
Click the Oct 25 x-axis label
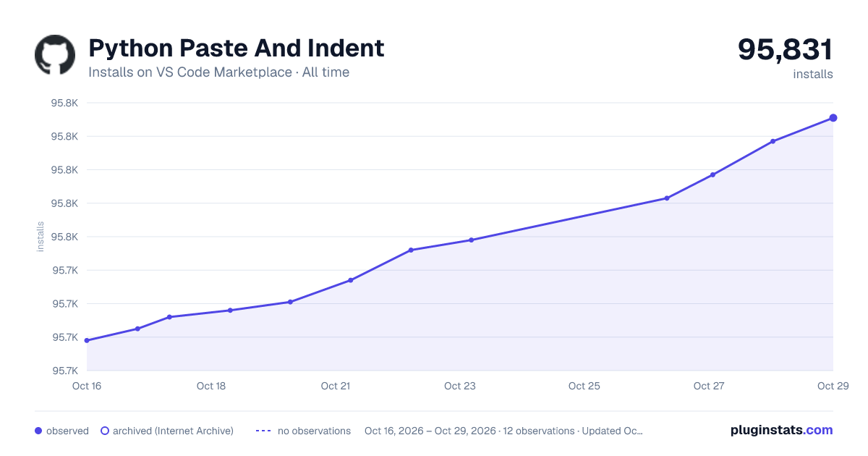[x=584, y=386]
